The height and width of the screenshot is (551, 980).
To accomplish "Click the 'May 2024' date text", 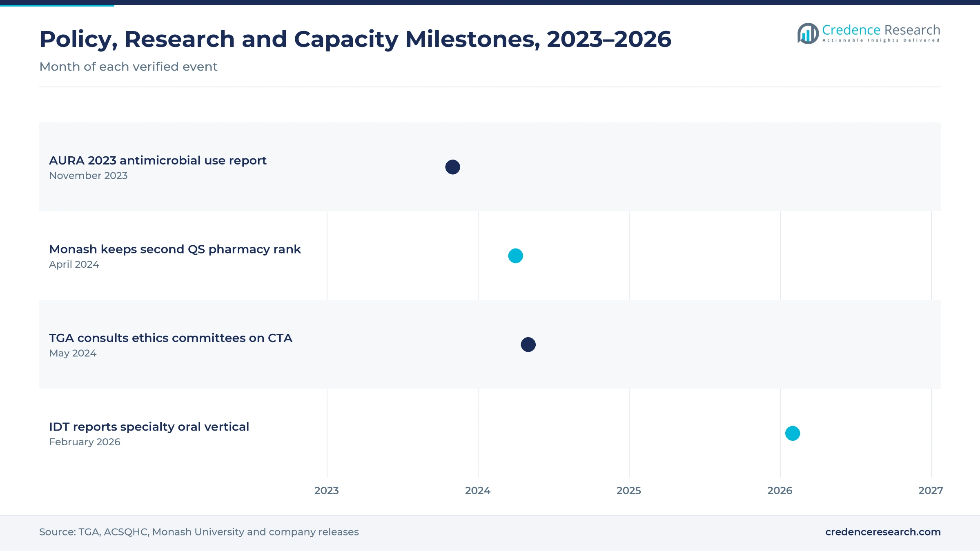I will (x=73, y=353).
